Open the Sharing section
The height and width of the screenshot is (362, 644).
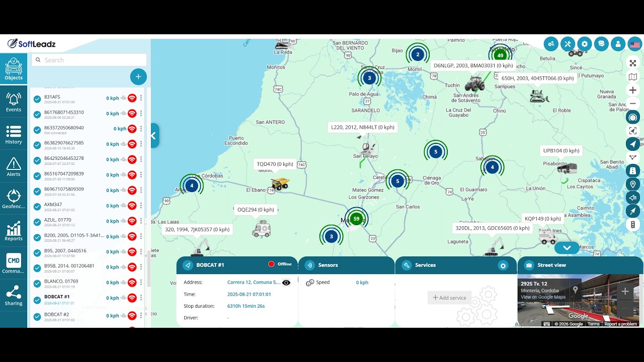14,295
